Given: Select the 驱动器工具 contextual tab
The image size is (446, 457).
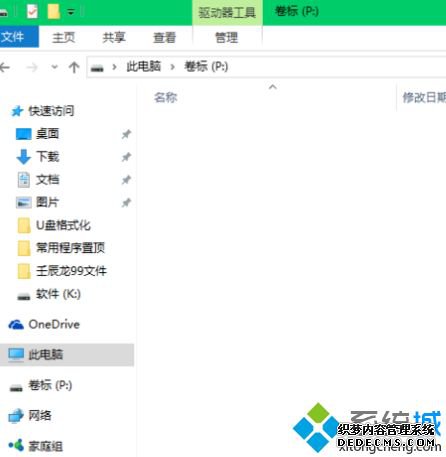Looking at the screenshot, I should [227, 13].
